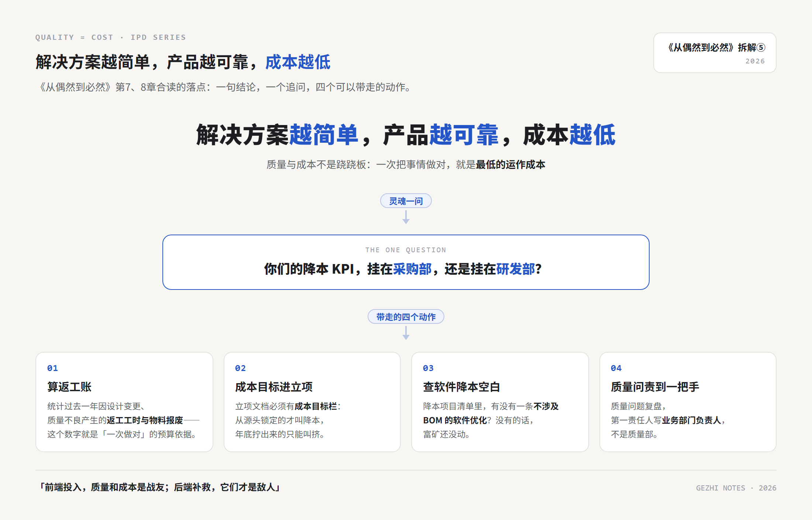Click the 灵魂一问 pill label
Image resolution: width=812 pixels, height=520 pixels.
pos(406,201)
